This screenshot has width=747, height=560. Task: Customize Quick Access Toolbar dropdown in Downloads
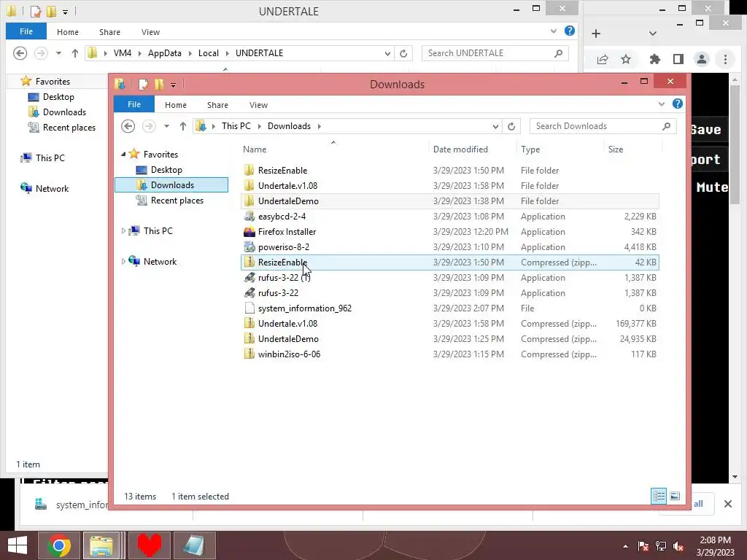pos(174,85)
